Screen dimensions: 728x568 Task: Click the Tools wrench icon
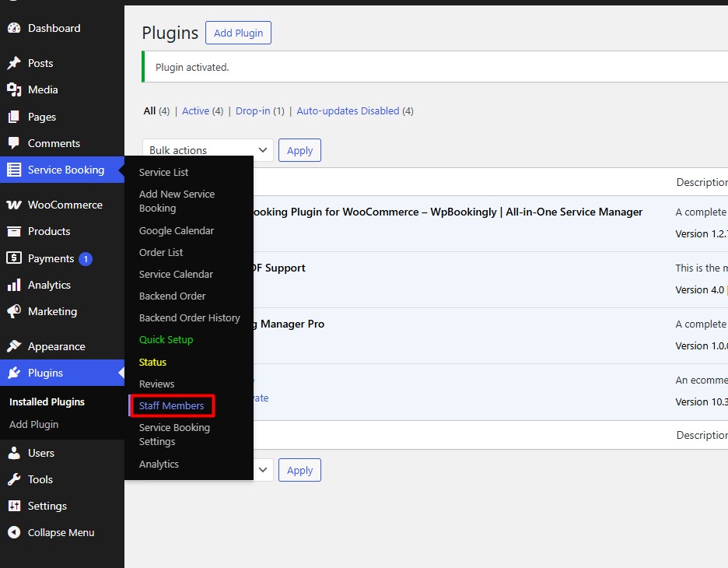tap(14, 479)
